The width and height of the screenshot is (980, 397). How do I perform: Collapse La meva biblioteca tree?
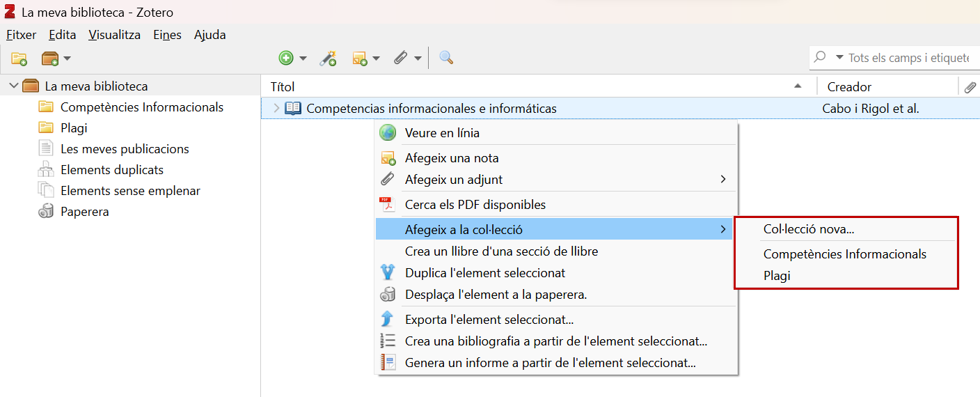[x=14, y=86]
